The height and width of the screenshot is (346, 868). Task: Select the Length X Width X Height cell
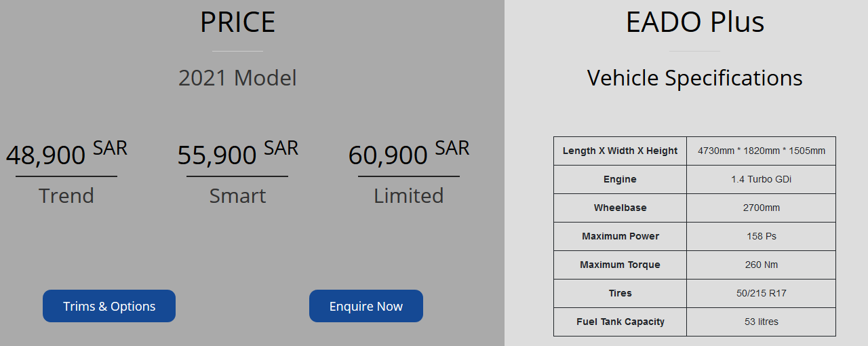click(620, 151)
